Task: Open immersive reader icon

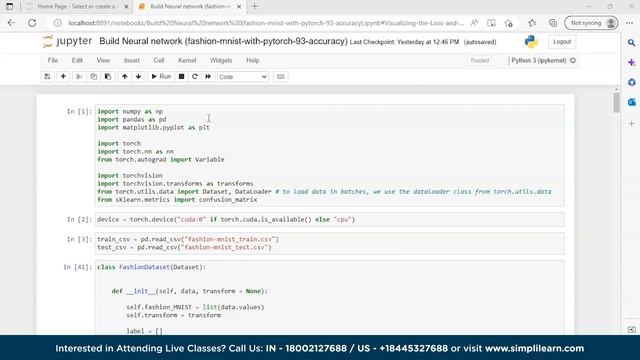Action: (491, 23)
